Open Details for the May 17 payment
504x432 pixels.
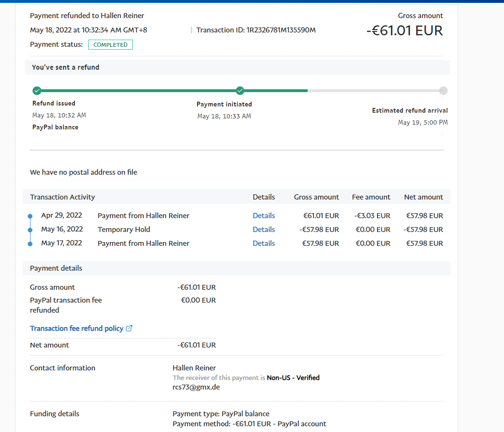click(263, 243)
